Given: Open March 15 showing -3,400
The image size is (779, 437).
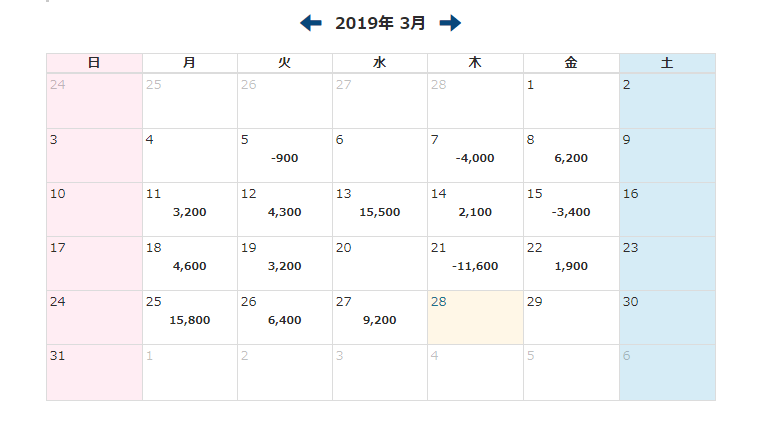Looking at the screenshot, I should click(x=571, y=211).
